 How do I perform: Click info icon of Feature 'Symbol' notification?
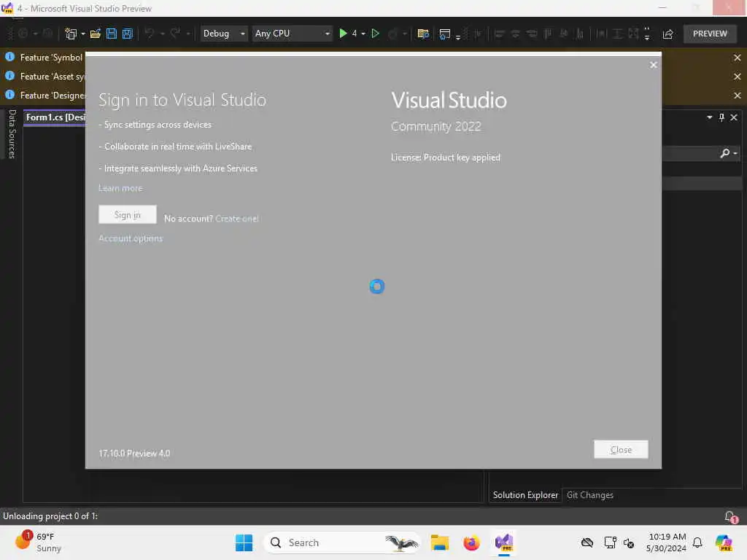point(9,57)
